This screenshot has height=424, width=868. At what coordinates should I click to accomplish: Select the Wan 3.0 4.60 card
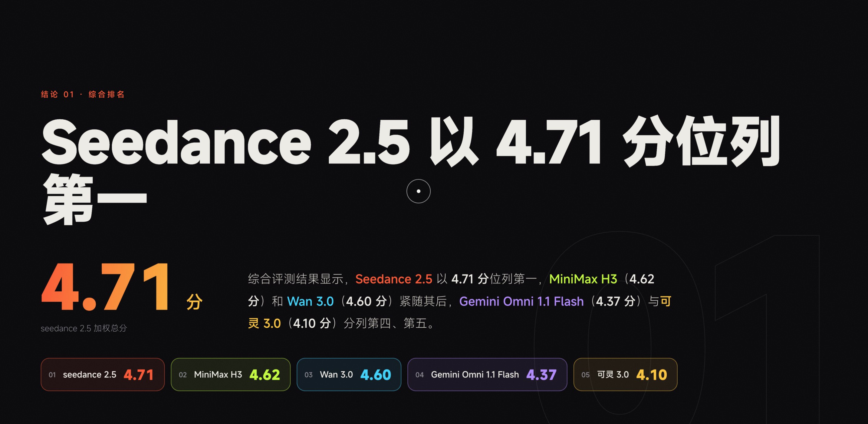(x=349, y=374)
